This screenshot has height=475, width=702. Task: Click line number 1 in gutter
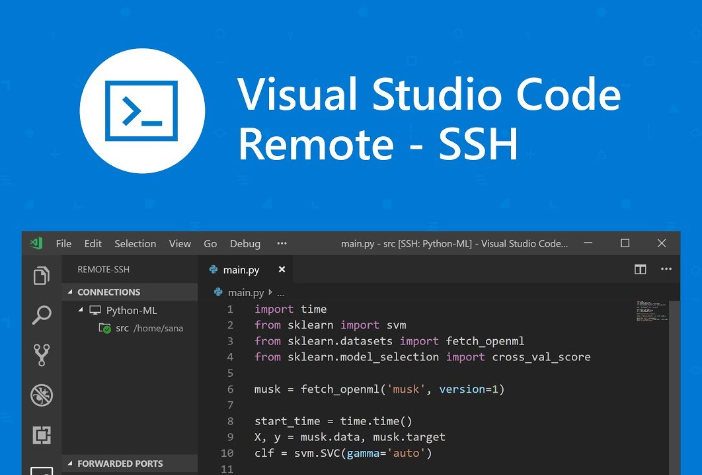pos(230,309)
